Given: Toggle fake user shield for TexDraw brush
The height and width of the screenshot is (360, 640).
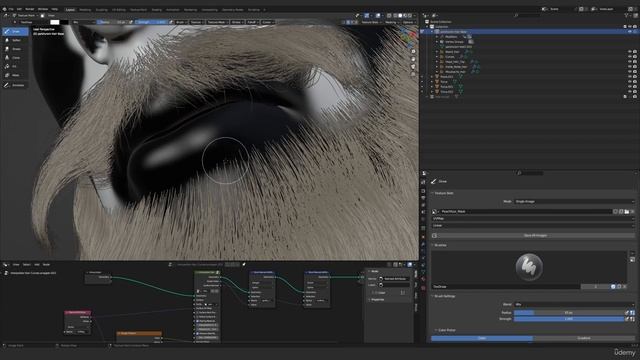Looking at the screenshot, I should pyautogui.click(x=613, y=287).
